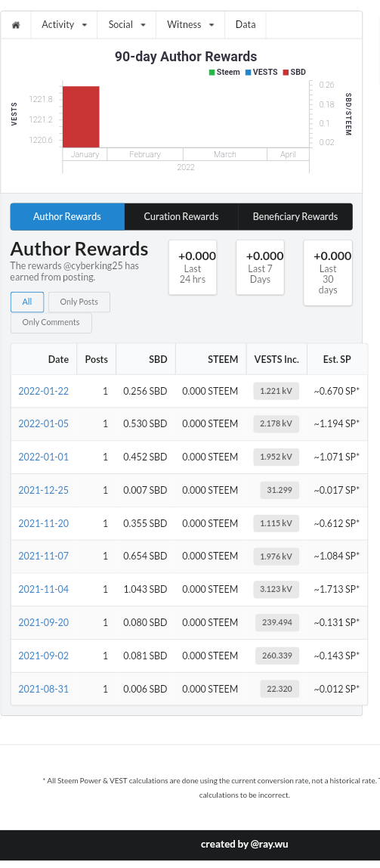This screenshot has height=868, width=380.
Task: Click the Last 7 Days rewards card
Action: (260, 268)
